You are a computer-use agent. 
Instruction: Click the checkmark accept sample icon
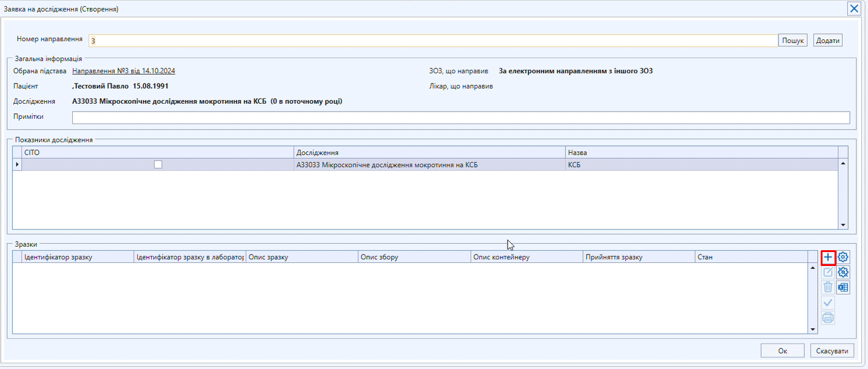pyautogui.click(x=828, y=302)
